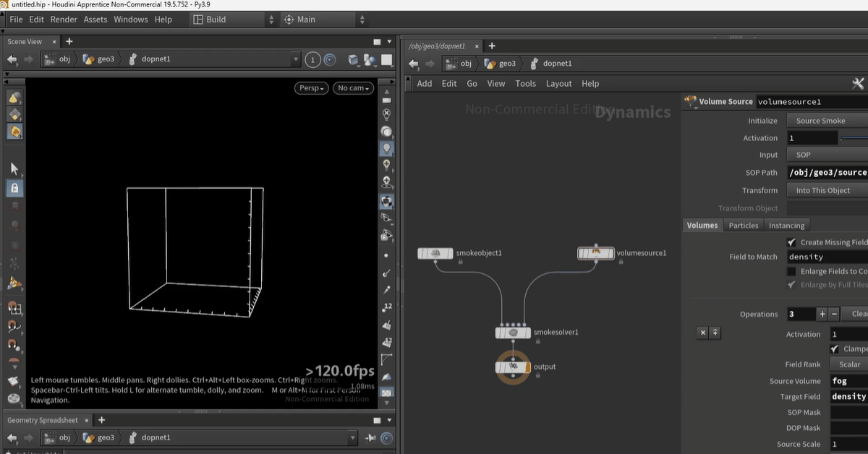Click the Source Smoke initialize button
The width and height of the screenshot is (868, 454).
coord(826,121)
